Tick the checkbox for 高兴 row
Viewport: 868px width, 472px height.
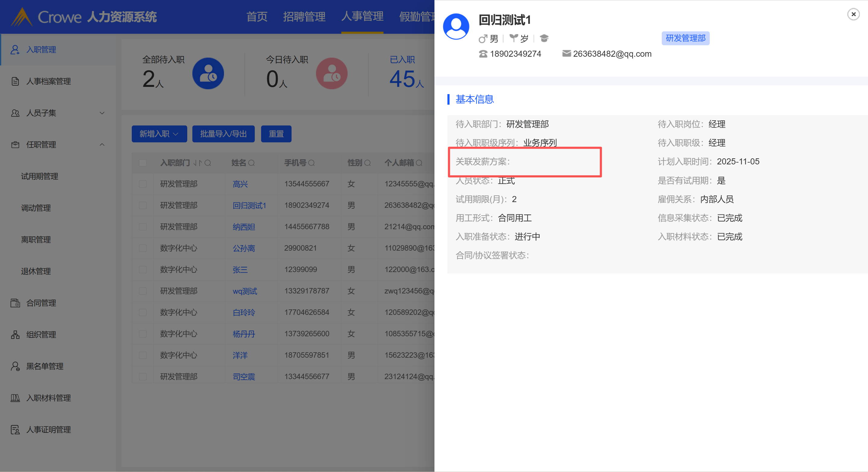coord(143,184)
